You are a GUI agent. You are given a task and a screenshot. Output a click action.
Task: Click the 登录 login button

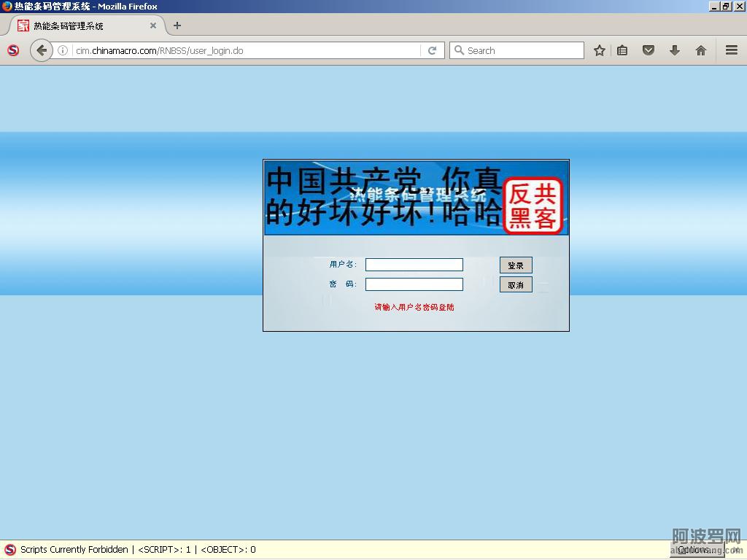coord(516,265)
